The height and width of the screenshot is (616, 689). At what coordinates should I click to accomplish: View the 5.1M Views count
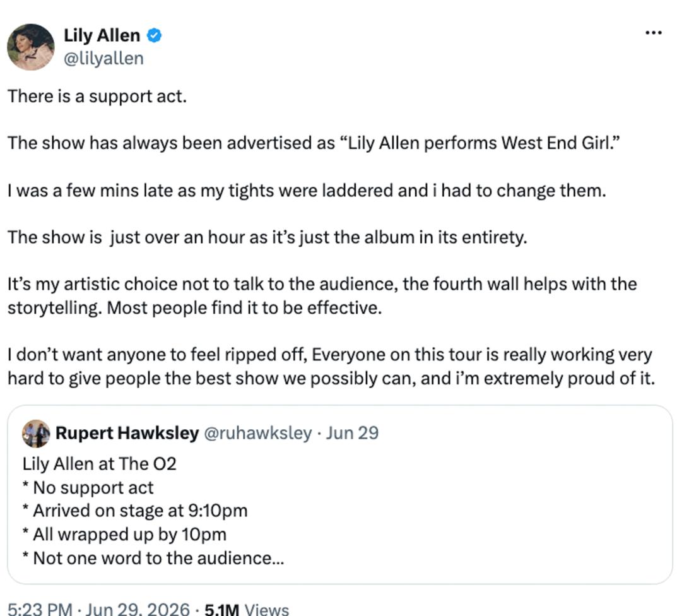click(247, 609)
